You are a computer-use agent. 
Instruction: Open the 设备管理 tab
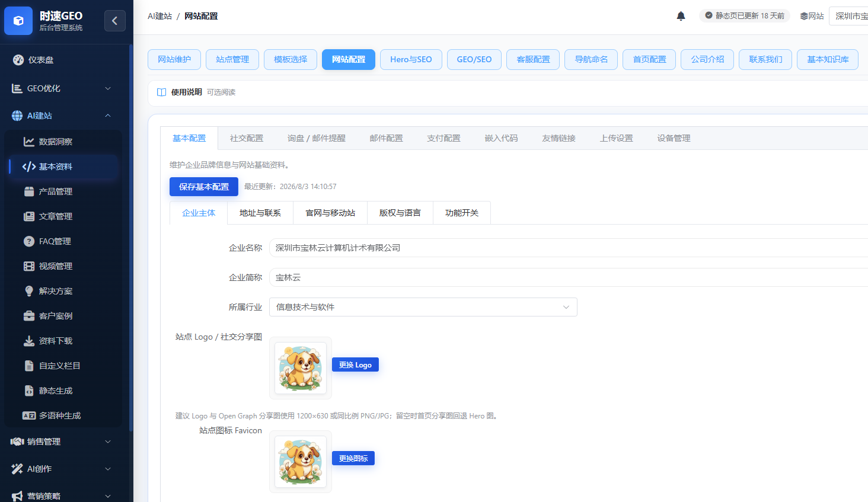tap(674, 138)
